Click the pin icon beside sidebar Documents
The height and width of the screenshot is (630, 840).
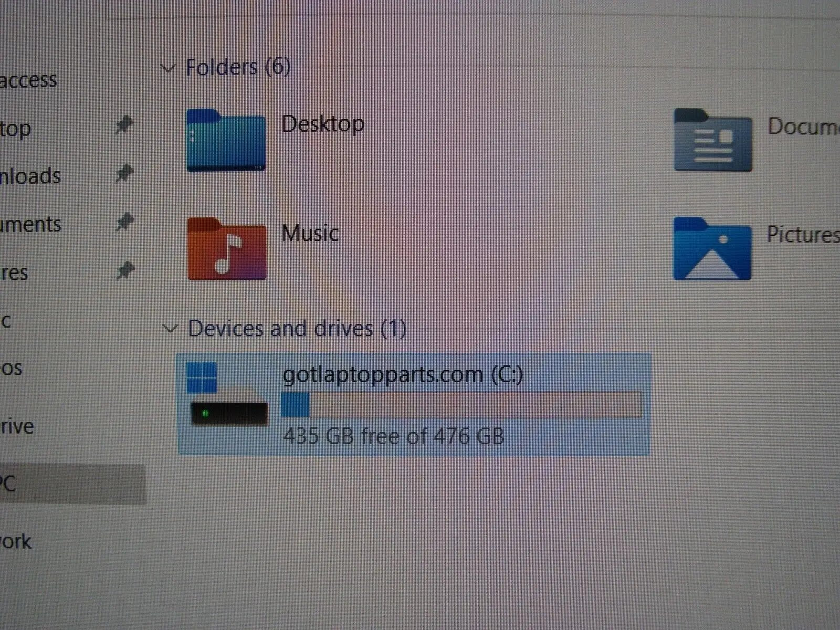(x=124, y=222)
